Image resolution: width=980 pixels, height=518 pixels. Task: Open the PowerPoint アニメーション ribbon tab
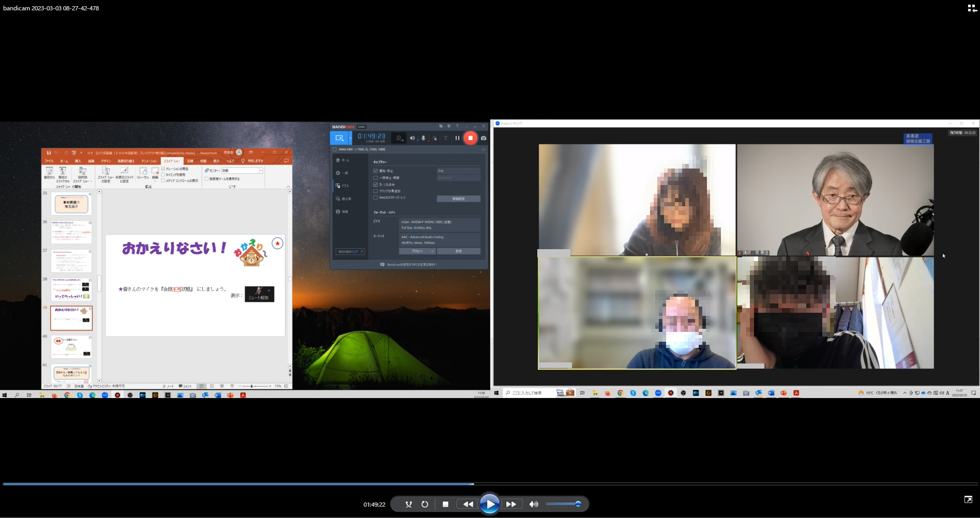point(149,161)
